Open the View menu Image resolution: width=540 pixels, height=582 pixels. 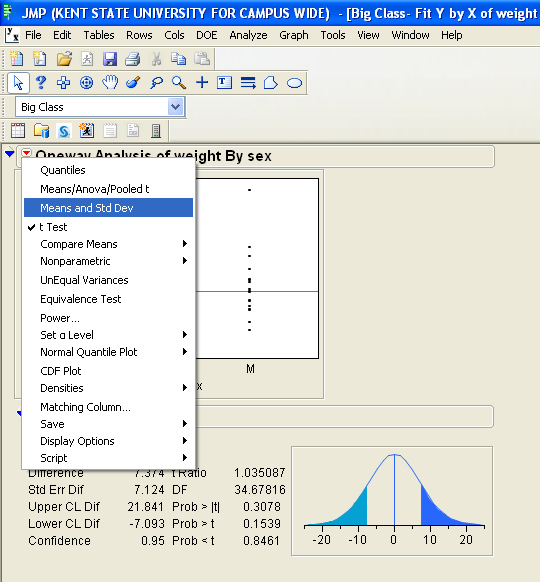[368, 35]
